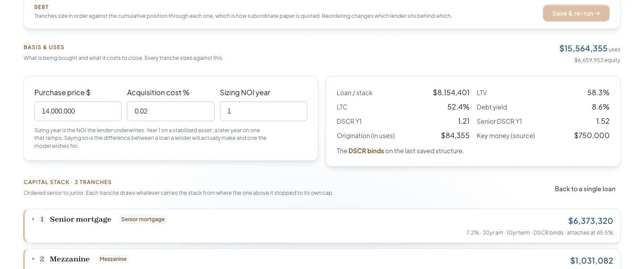Click the Key money value $750,000

pyautogui.click(x=592, y=135)
